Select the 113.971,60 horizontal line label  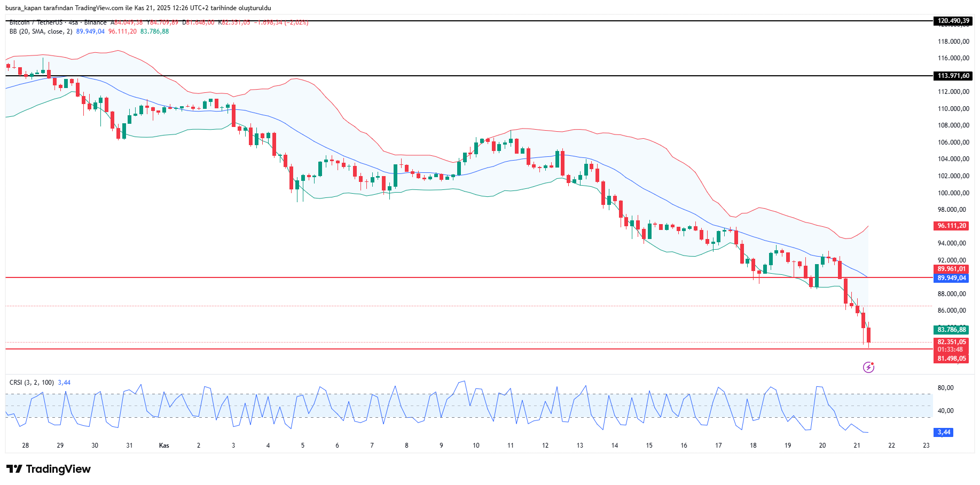coord(953,76)
